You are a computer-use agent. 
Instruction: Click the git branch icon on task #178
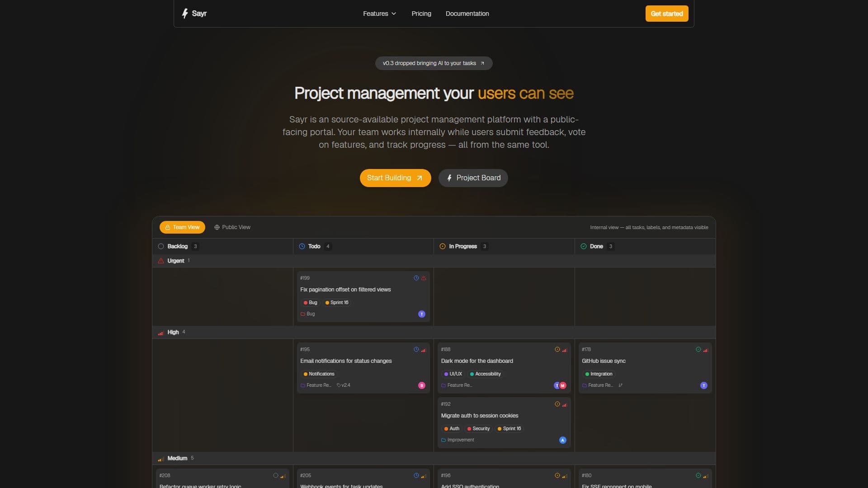[620, 385]
